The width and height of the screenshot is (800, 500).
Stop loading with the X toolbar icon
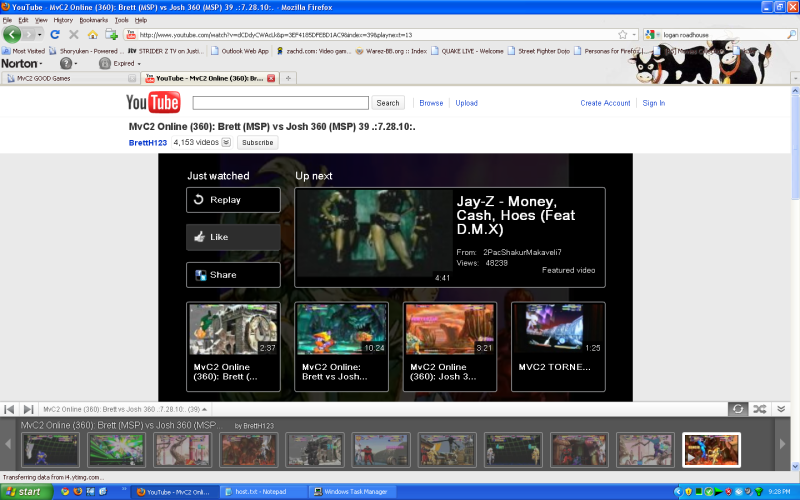[x=74, y=35]
